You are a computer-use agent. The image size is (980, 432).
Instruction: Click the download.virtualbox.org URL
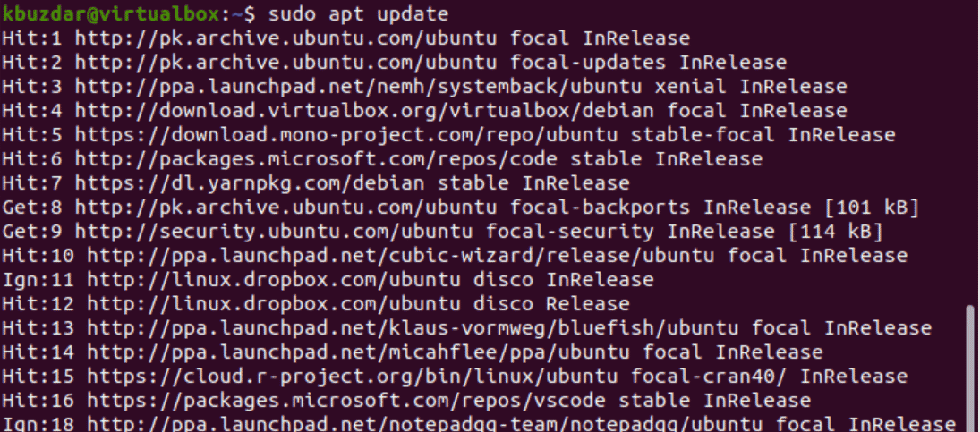click(364, 111)
